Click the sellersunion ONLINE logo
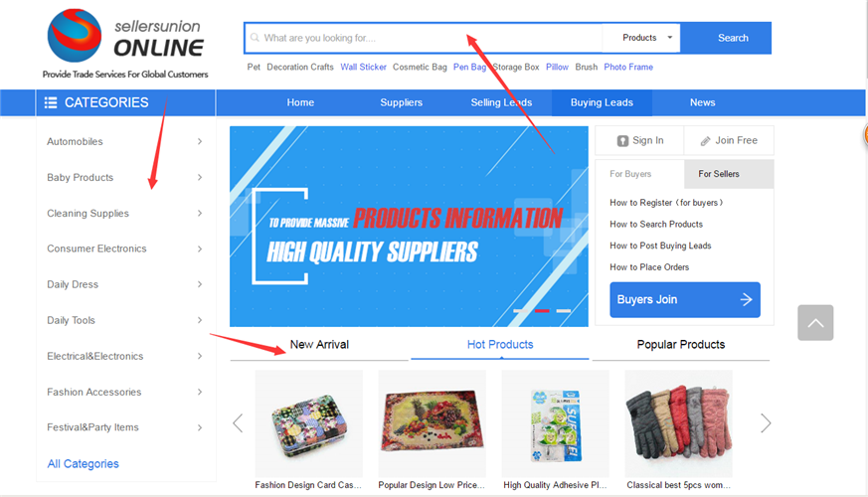The height and width of the screenshot is (497, 868). coord(125,43)
